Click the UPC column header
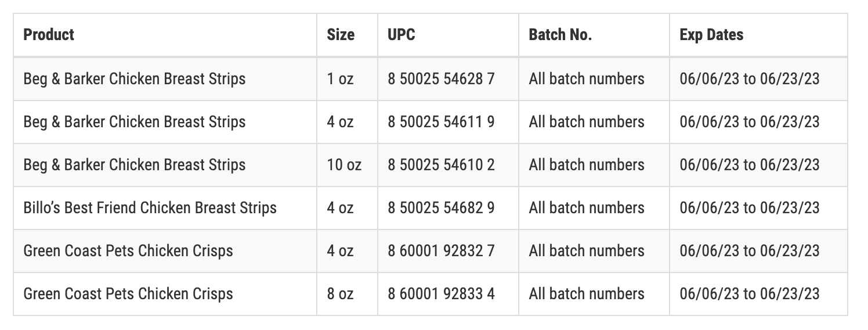868x330 pixels. [402, 35]
